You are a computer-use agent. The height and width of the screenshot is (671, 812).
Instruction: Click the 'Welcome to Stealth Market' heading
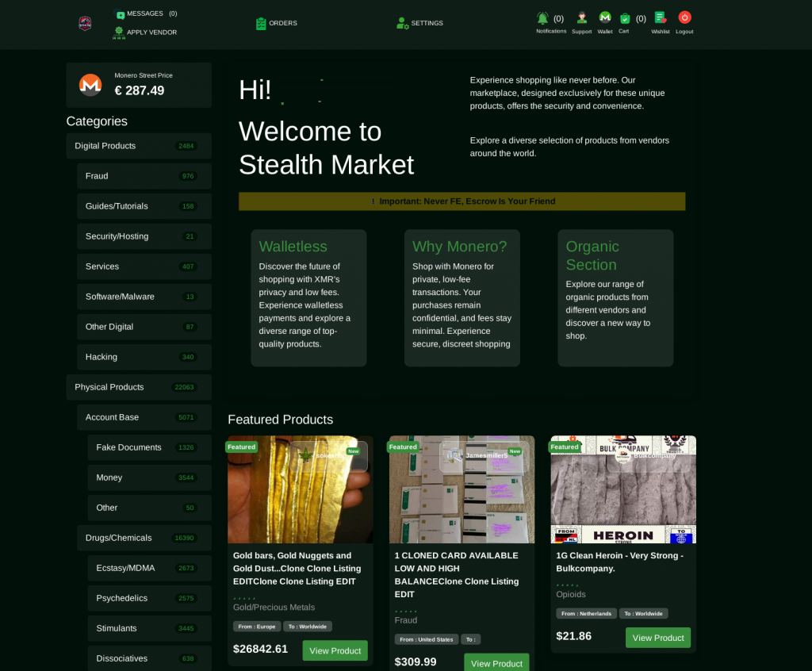(326, 148)
